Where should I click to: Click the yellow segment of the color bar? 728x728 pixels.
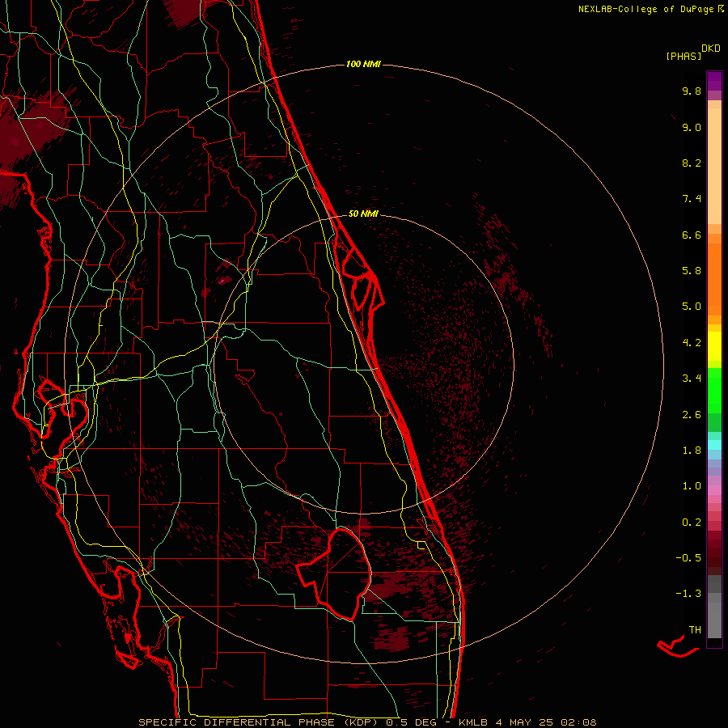point(714,346)
